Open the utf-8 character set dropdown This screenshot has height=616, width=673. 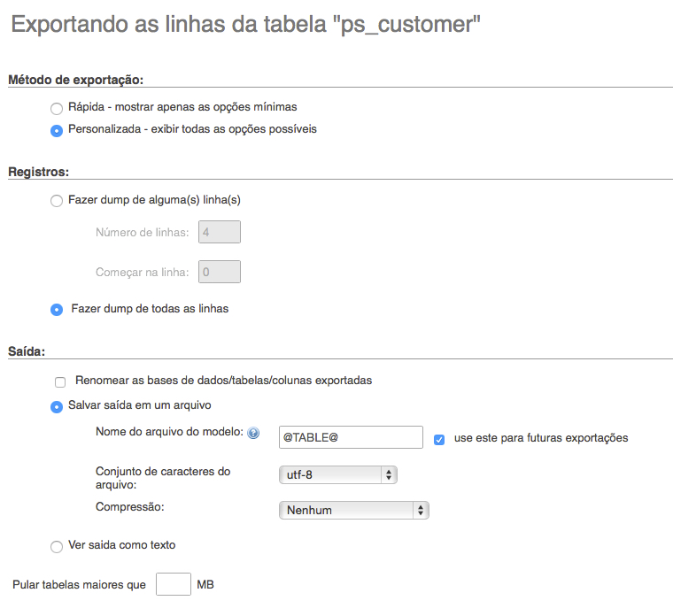(337, 475)
